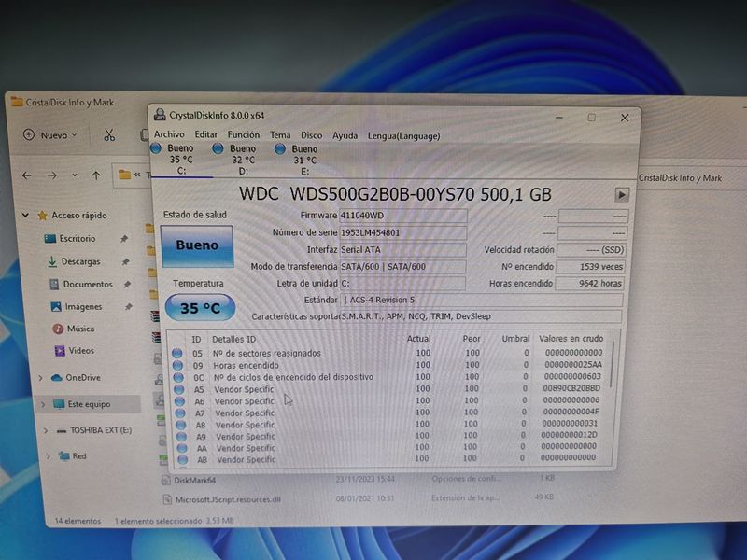Screen dimensions: 747x560
Task: Open the Disco menu
Action: [312, 135]
